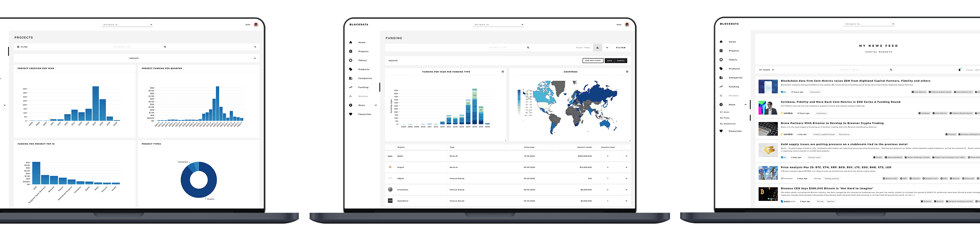Open the Binance CEO $100,000 Bitcoin article thumbnail

(768, 196)
